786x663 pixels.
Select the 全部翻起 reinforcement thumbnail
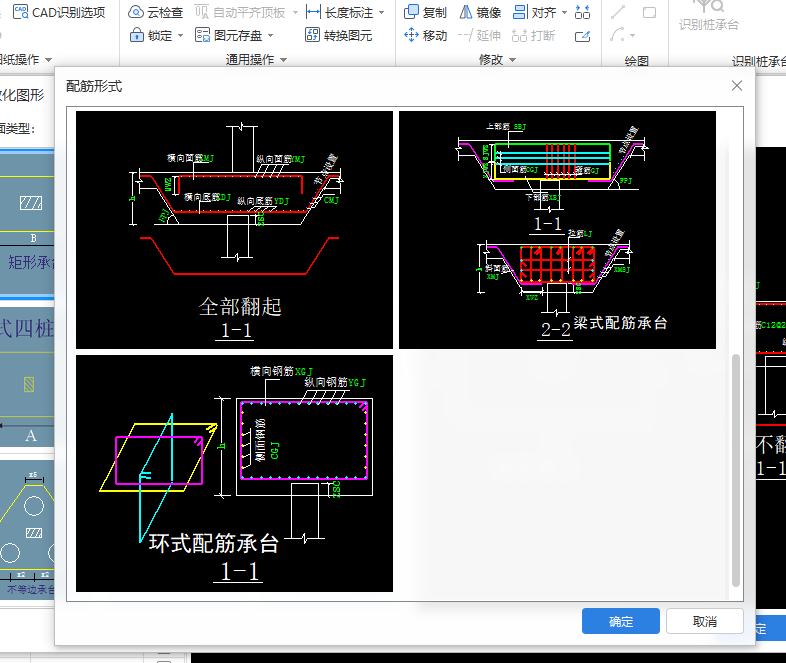[x=234, y=230]
